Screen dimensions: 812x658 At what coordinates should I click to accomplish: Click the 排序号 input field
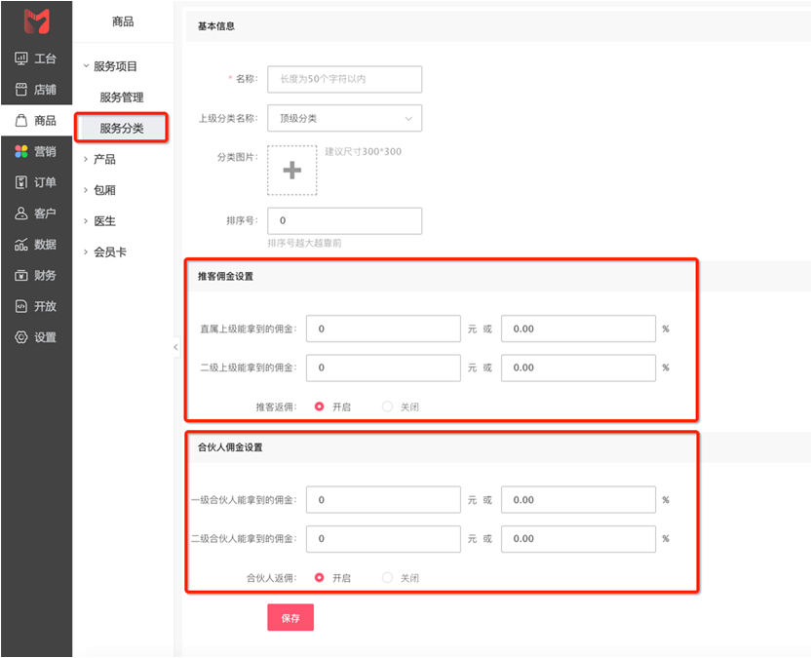344,221
